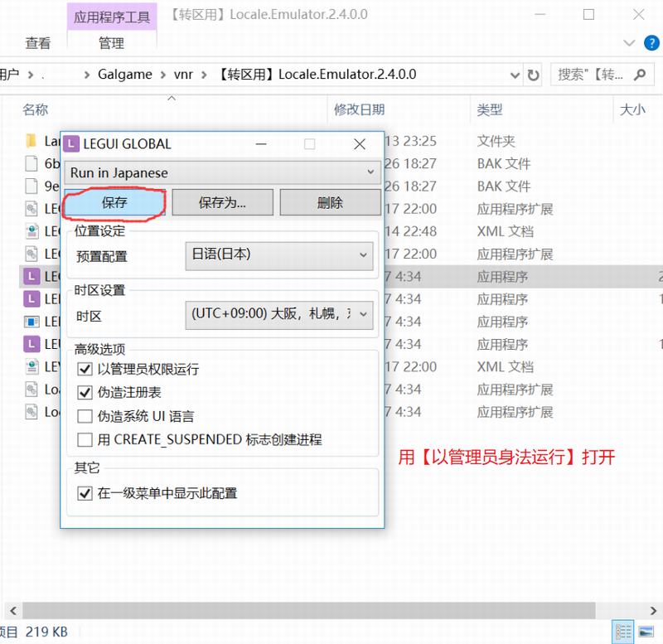This screenshot has height=644, width=663.
Task: Click the Explorer help question mark icon
Action: pyautogui.click(x=648, y=42)
